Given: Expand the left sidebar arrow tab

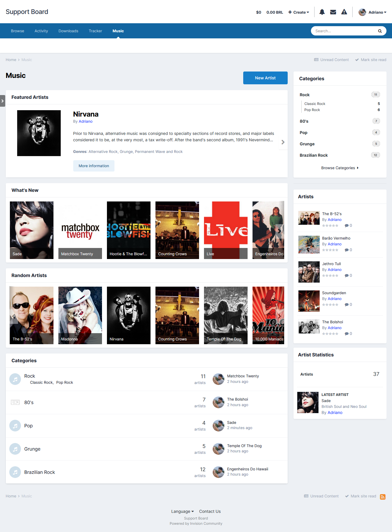Looking at the screenshot, I should pyautogui.click(x=3, y=101).
